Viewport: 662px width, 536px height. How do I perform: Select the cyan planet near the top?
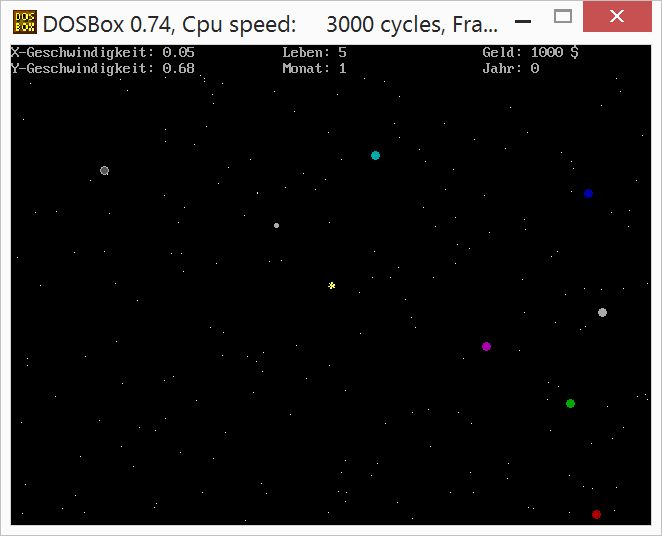[x=375, y=155]
